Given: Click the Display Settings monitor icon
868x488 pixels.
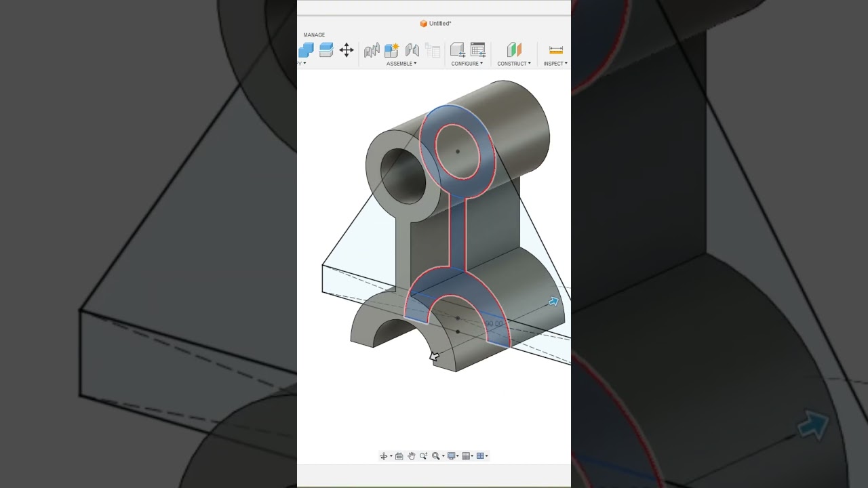Looking at the screenshot, I should coord(451,456).
